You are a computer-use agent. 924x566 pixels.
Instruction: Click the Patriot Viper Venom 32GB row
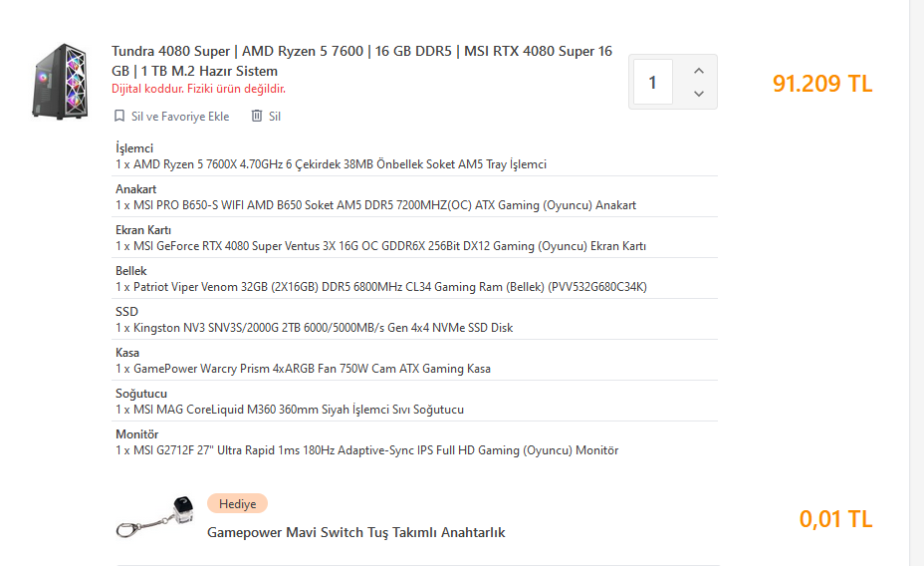point(381,287)
